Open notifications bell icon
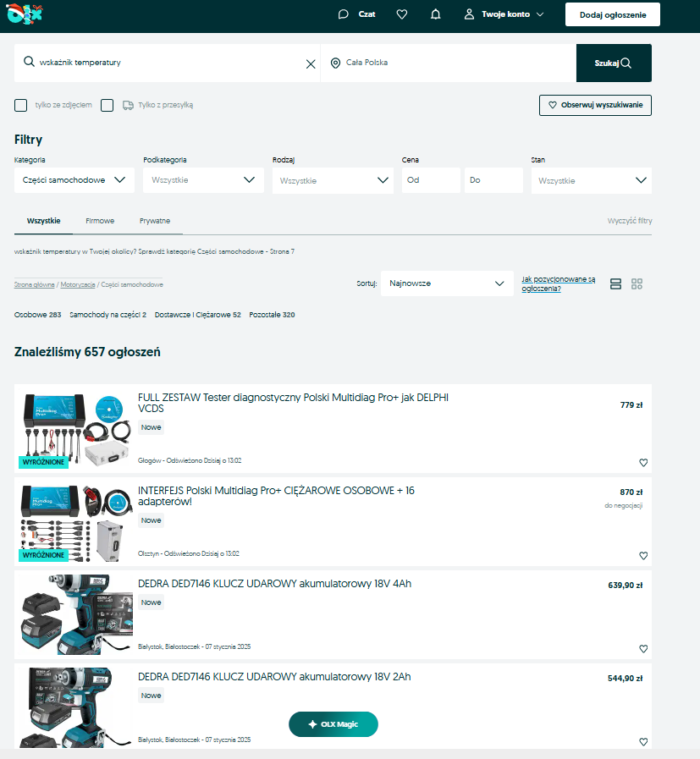 pos(435,14)
